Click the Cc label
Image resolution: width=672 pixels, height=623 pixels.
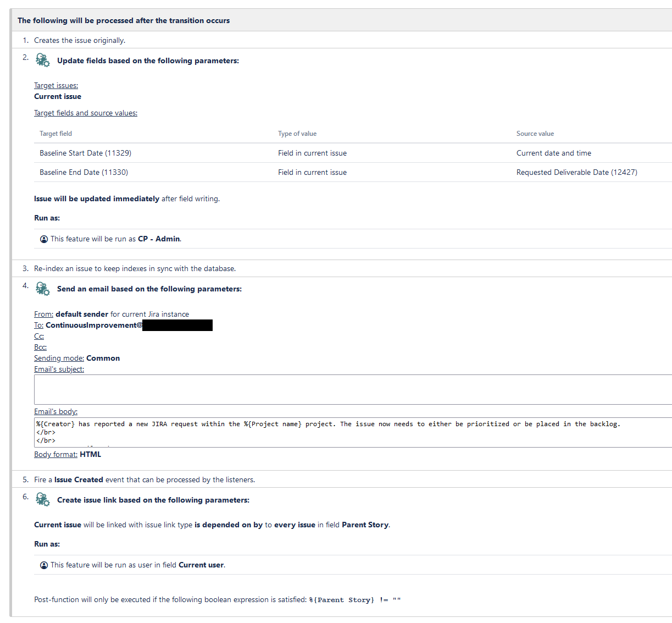(39, 336)
